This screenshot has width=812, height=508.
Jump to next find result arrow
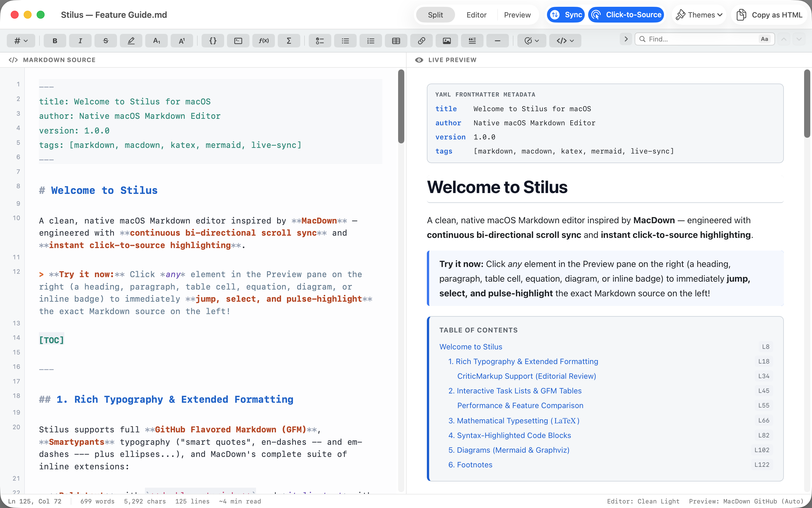799,39
